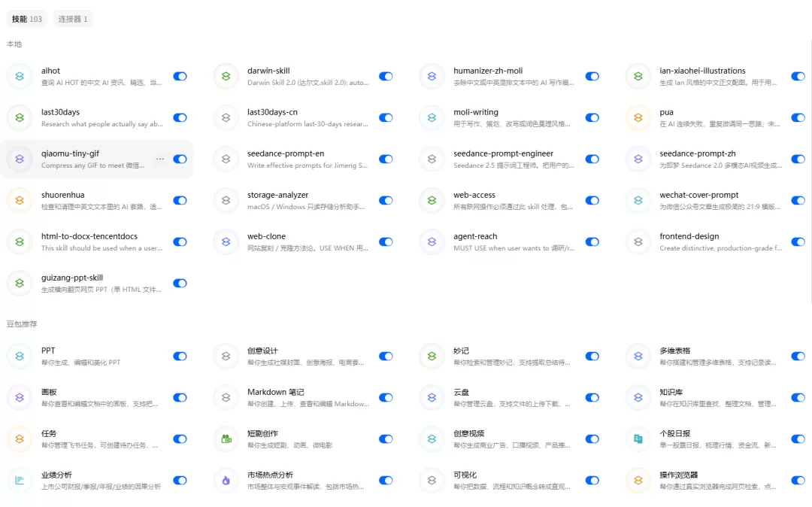
Task: Turn off the darwin-skill toggle
Action: [x=386, y=76]
